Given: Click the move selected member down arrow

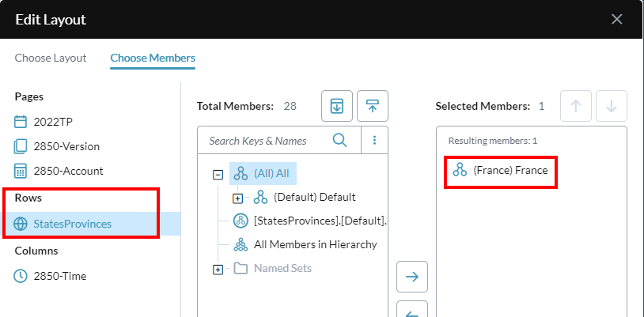Looking at the screenshot, I should pos(612,106).
